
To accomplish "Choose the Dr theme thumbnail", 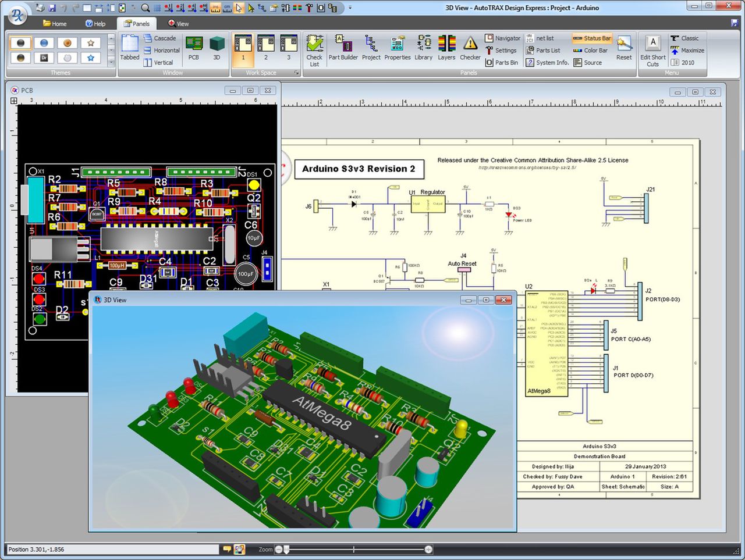I will pyautogui.click(x=44, y=58).
